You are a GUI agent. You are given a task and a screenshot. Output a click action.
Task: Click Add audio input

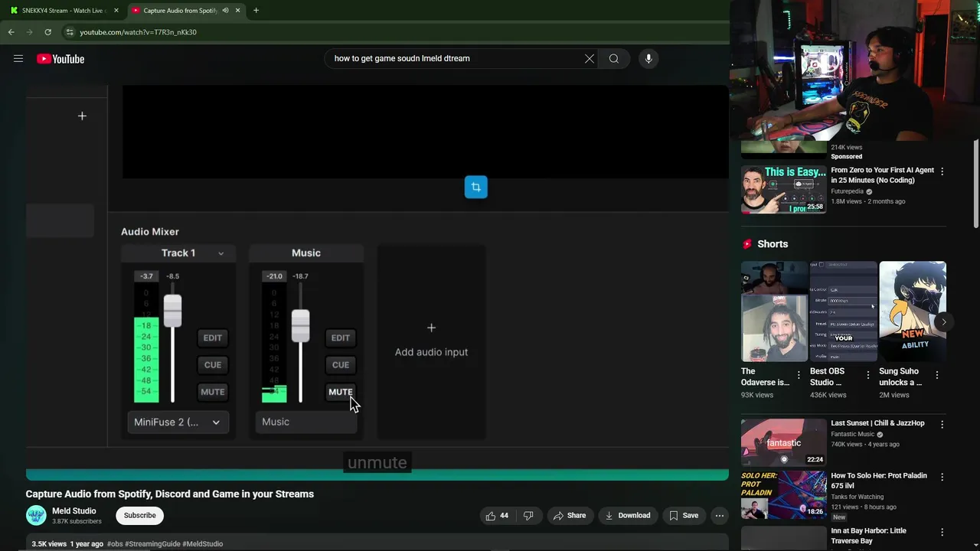pos(431,341)
